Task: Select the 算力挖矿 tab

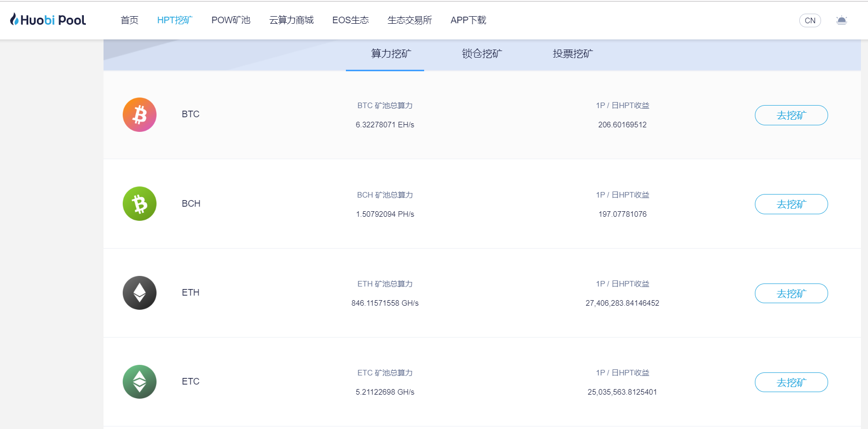Action: coord(391,54)
